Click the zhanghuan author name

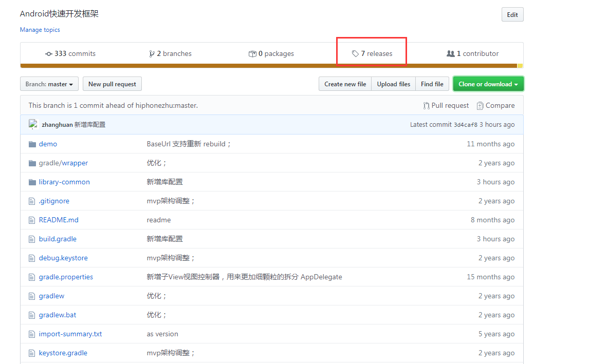57,125
